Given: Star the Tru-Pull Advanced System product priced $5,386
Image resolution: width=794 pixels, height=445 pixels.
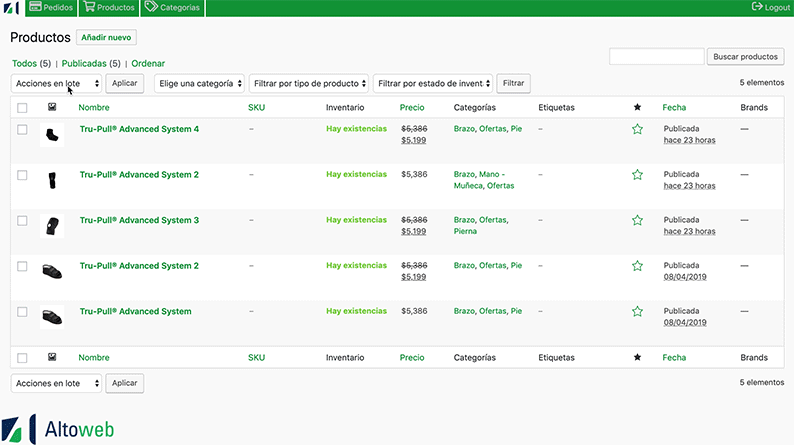Looking at the screenshot, I should point(637,311).
